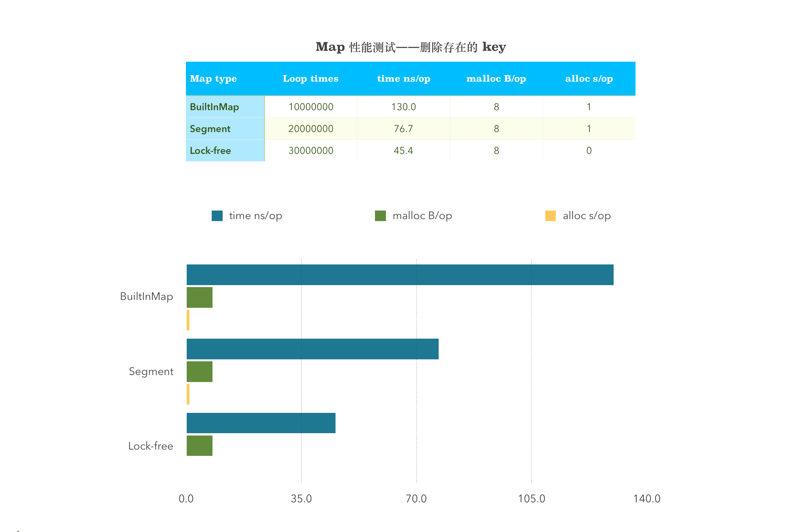Click Segment's malloc B/op cell
Screen dimensions: 798x532
[x=496, y=129]
